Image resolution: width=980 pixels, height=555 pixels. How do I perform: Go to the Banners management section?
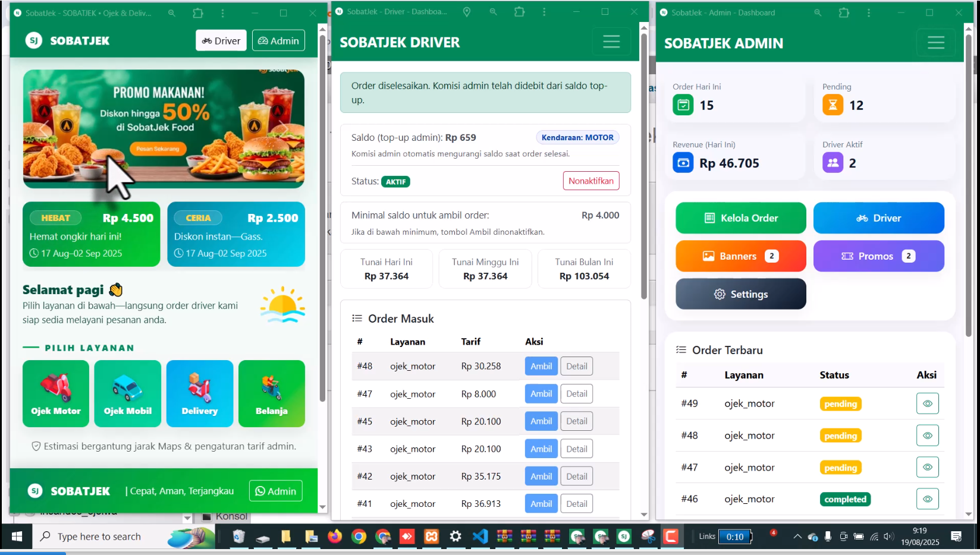point(740,256)
